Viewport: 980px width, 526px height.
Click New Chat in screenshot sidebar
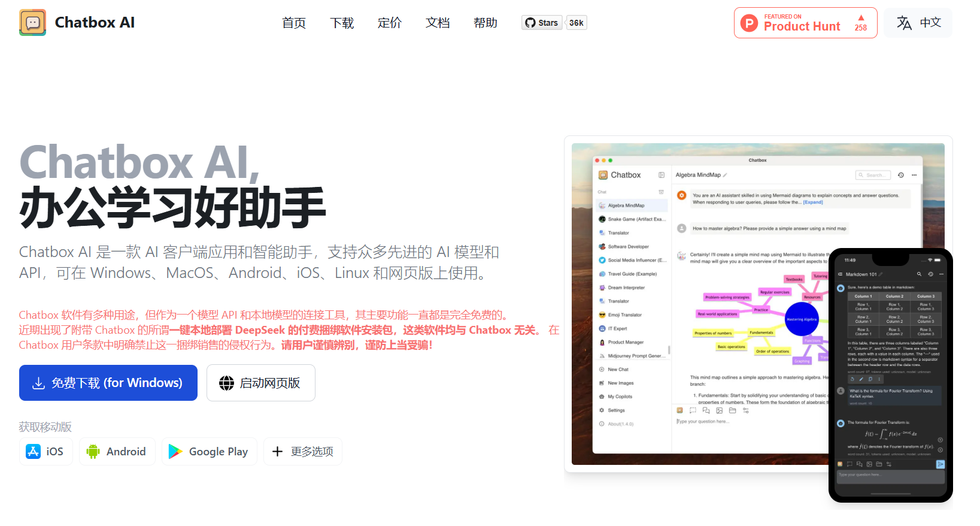[x=618, y=370]
